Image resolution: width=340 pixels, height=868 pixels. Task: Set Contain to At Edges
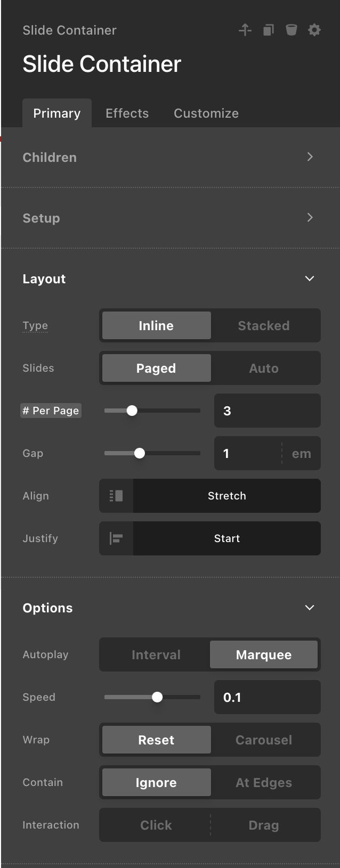coord(264,782)
